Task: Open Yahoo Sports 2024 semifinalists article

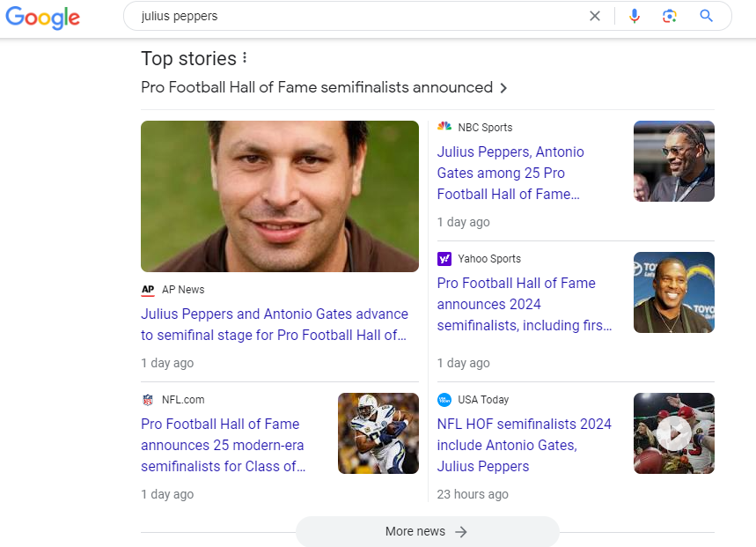Action: pyautogui.click(x=525, y=304)
